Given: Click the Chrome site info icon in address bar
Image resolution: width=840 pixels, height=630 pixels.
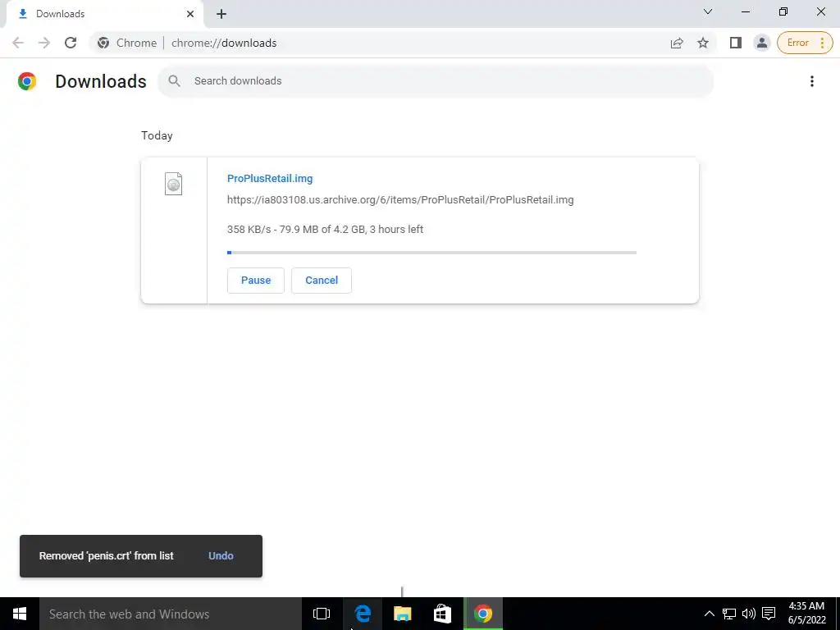Looking at the screenshot, I should [x=103, y=43].
